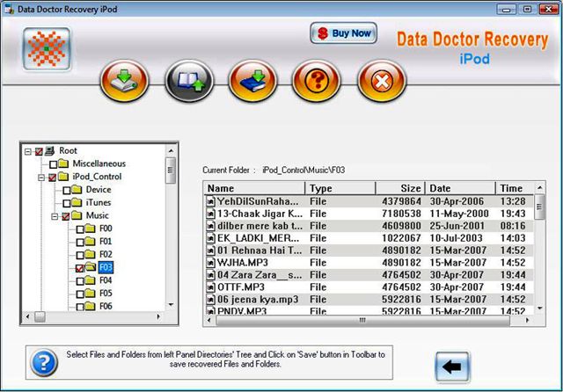The width and height of the screenshot is (563, 392).
Task: Sort by the Name column header
Action: tap(254, 188)
